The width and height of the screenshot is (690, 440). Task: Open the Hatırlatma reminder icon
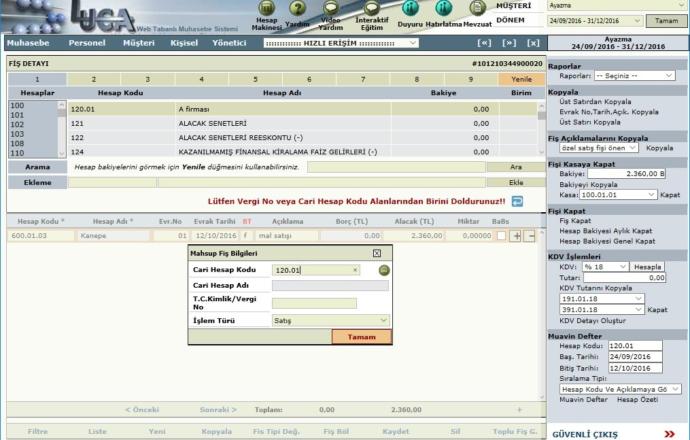(x=444, y=8)
